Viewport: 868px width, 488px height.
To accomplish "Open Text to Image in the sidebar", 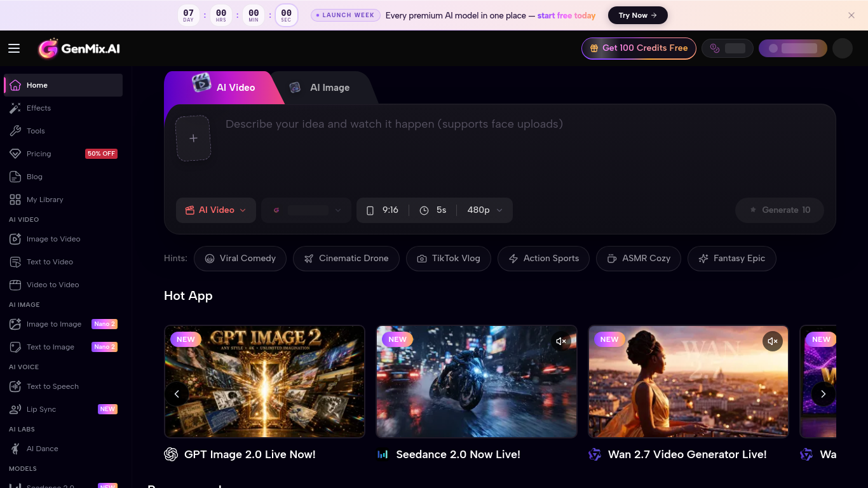I will click(x=64, y=347).
